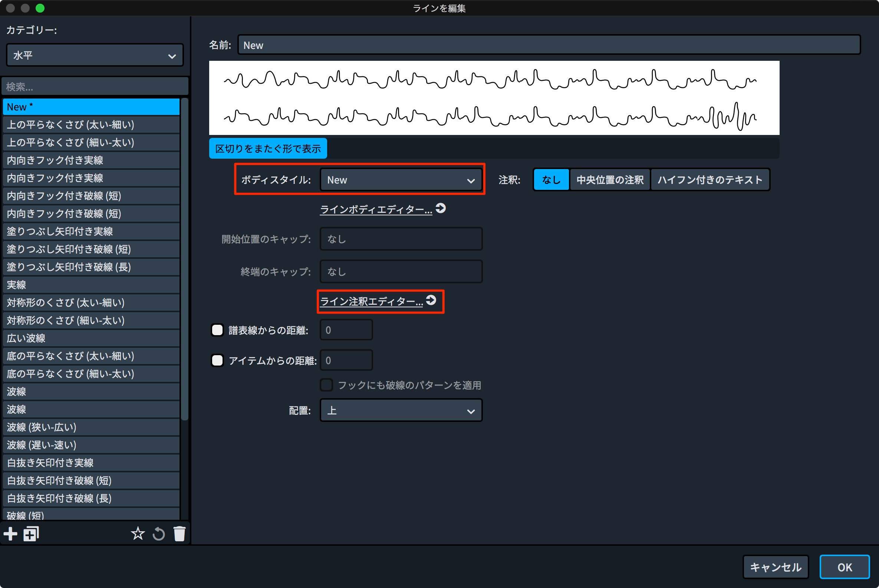The image size is (879, 588).
Task: Select 実線 in the list
Action: point(91,285)
